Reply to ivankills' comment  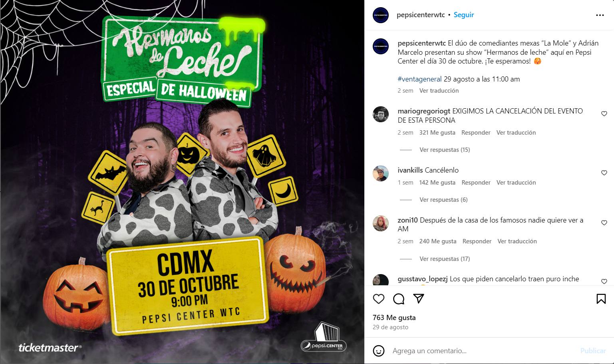476,183
